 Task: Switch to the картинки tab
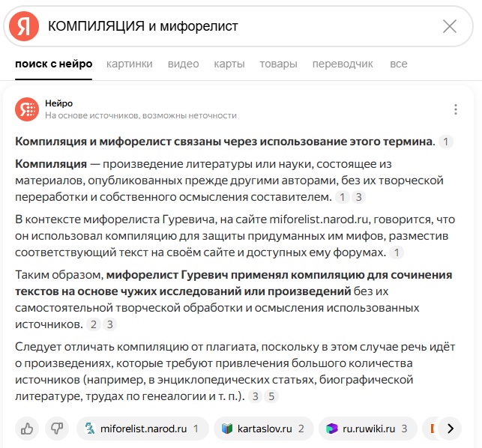click(x=130, y=64)
